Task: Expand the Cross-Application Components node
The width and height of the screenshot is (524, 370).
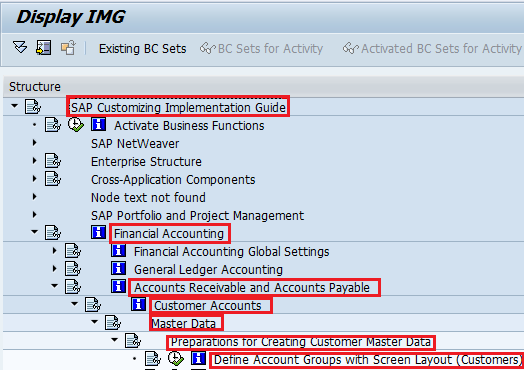Action: point(34,179)
